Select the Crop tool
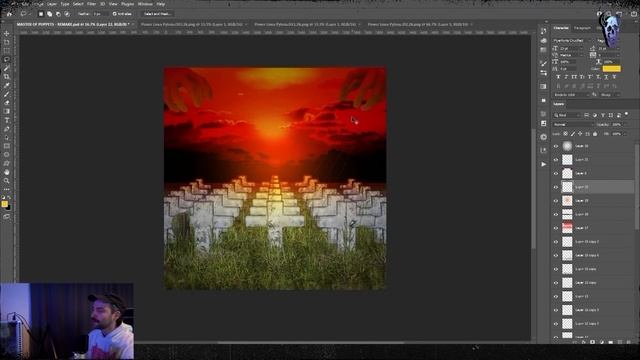This screenshot has height=360, width=640. pos(7,77)
